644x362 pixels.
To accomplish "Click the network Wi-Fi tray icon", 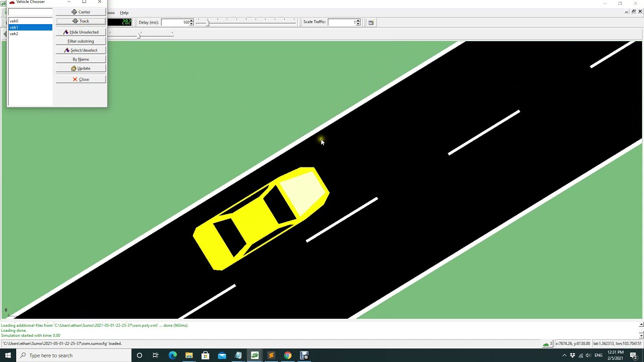I will [581, 355].
